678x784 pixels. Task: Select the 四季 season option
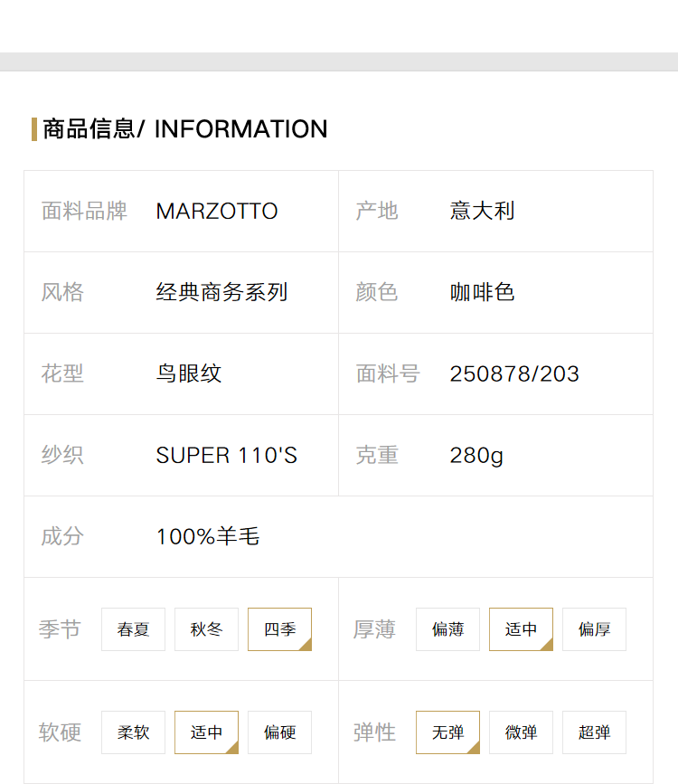point(279,629)
